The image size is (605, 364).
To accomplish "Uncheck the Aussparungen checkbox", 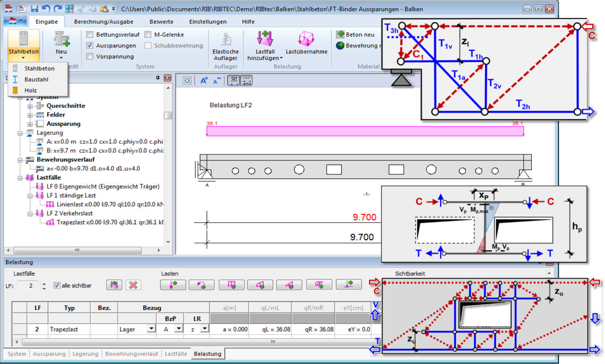I will [x=90, y=45].
